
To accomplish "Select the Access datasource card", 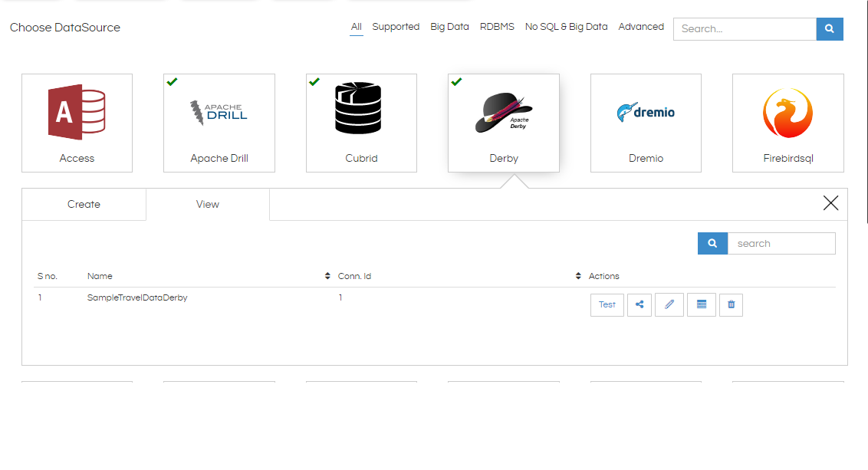I will tap(77, 123).
